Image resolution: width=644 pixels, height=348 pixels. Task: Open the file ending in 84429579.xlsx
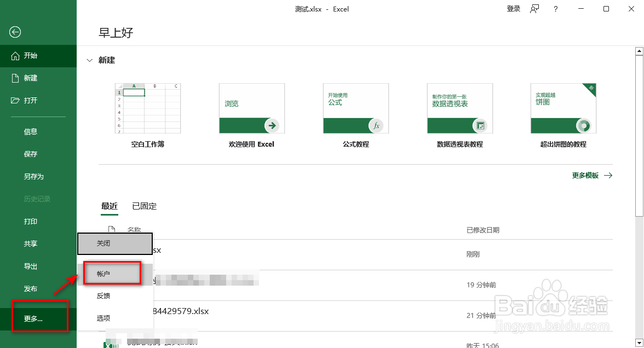point(356,316)
